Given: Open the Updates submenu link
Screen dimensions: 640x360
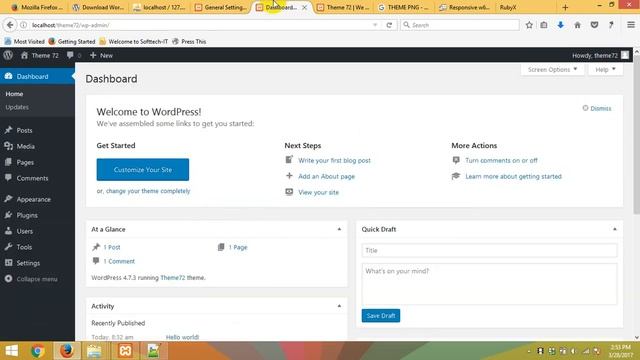Looking at the screenshot, I should click(x=17, y=107).
